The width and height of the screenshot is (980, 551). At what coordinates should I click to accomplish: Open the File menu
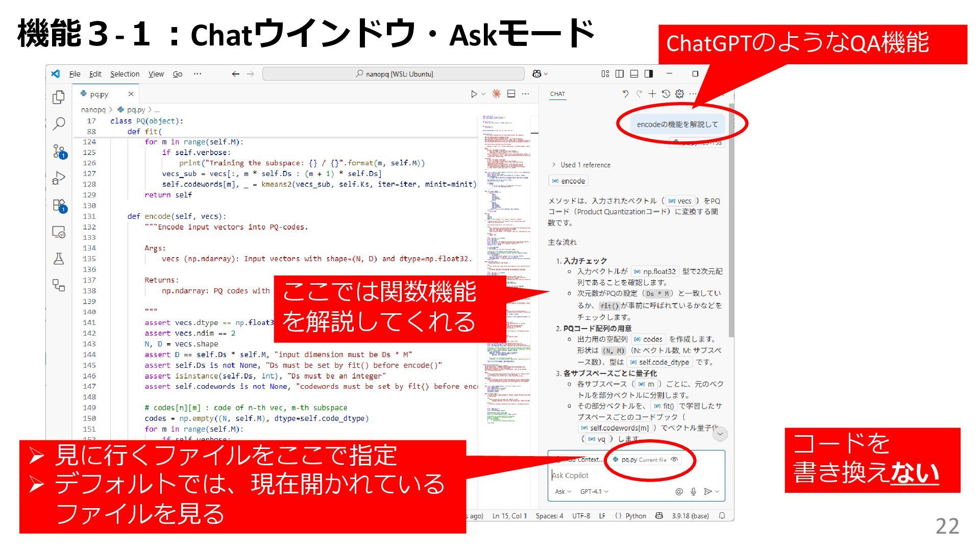coord(75,74)
